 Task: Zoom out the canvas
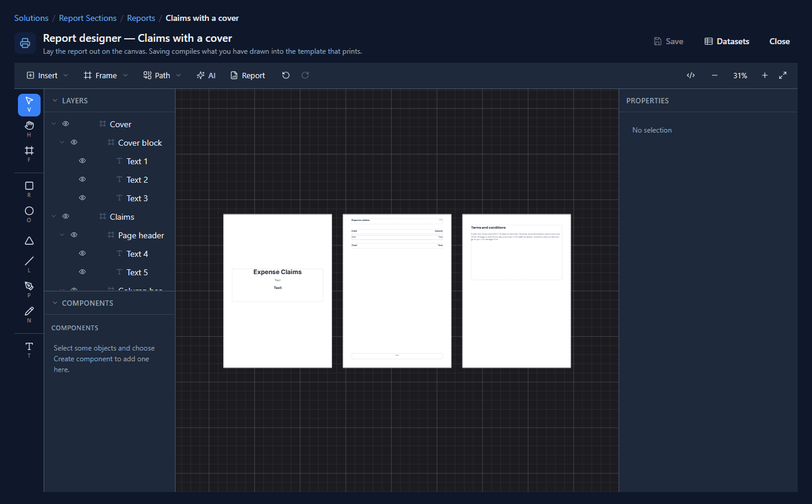click(x=715, y=75)
